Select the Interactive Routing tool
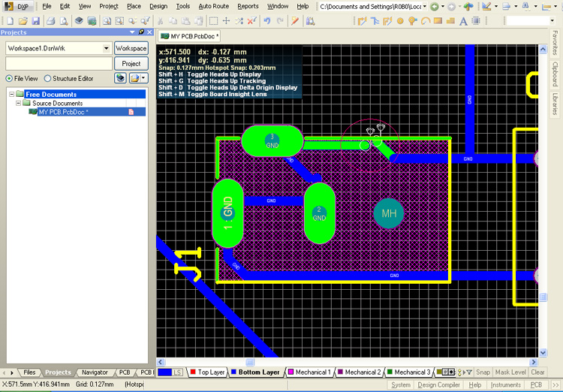 point(362,21)
